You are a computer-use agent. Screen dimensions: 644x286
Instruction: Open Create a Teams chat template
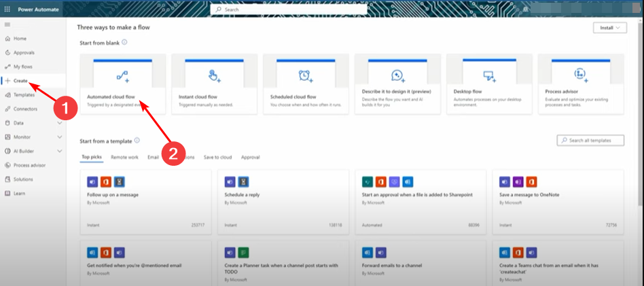[558, 263]
